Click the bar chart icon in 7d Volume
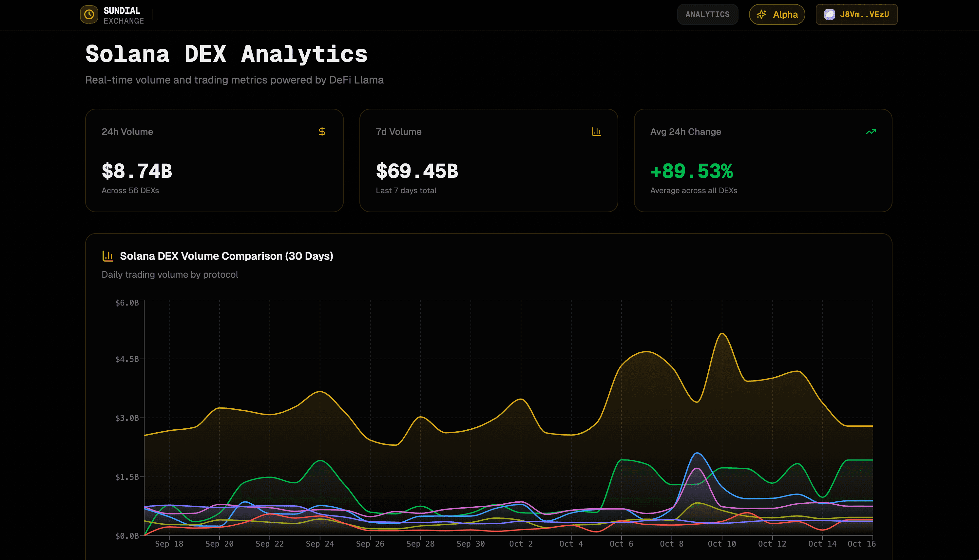Screen dimensions: 979x560 pyautogui.click(x=596, y=132)
